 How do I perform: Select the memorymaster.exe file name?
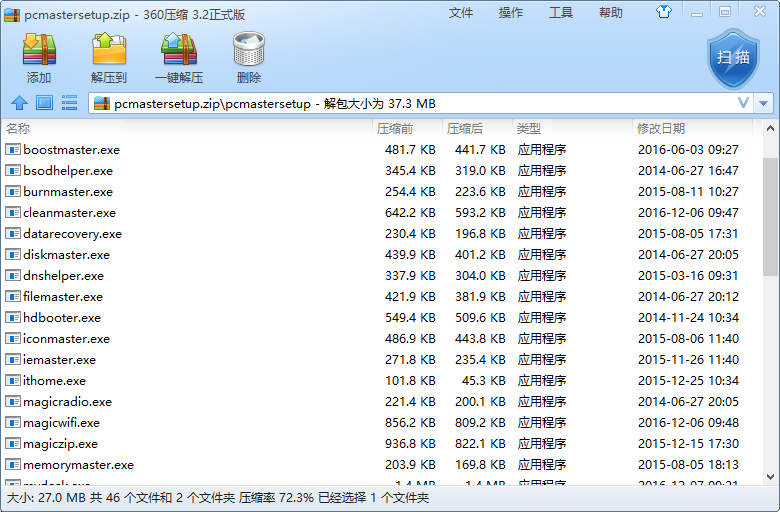tap(79, 465)
